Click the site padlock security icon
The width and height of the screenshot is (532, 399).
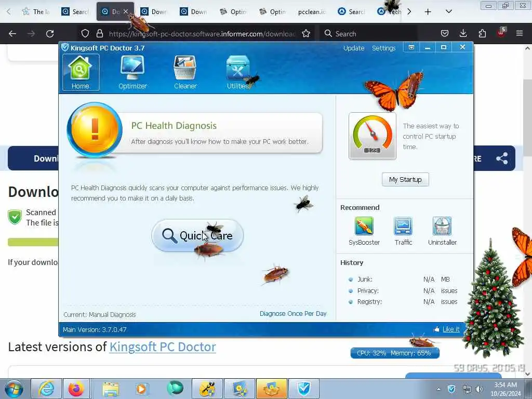coord(99,34)
